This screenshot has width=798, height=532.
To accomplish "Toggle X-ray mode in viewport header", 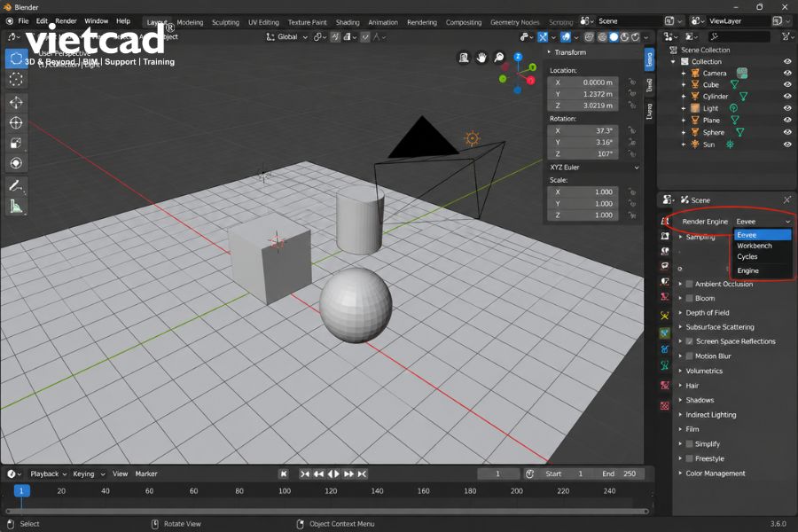I will coord(590,37).
